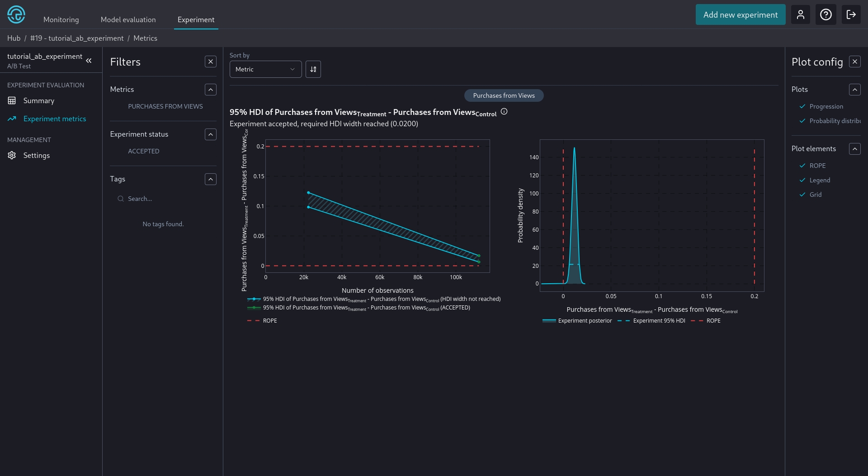Close the Plot config panel
Viewport: 868px width, 476px height.
854,62
